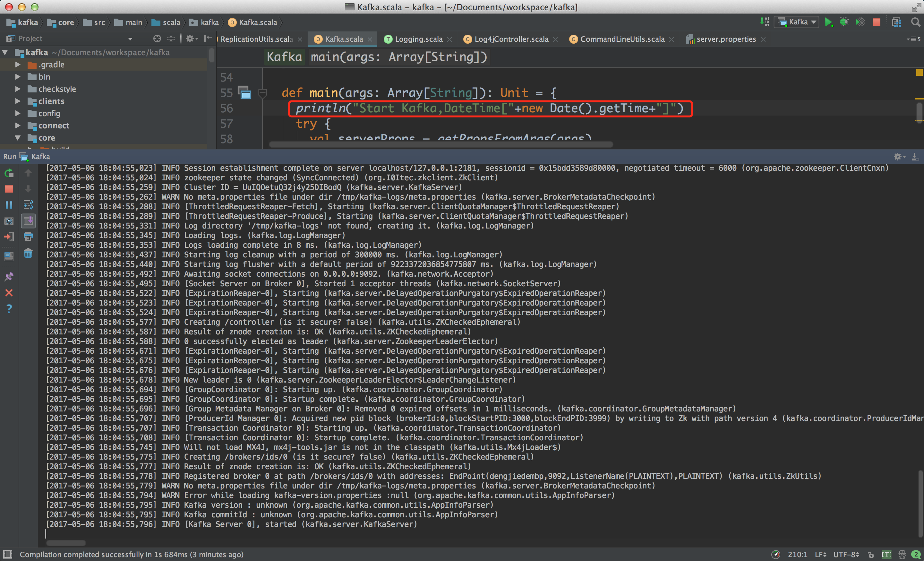The height and width of the screenshot is (561, 924).
Task: Run Kafka with the green play button
Action: (x=828, y=22)
